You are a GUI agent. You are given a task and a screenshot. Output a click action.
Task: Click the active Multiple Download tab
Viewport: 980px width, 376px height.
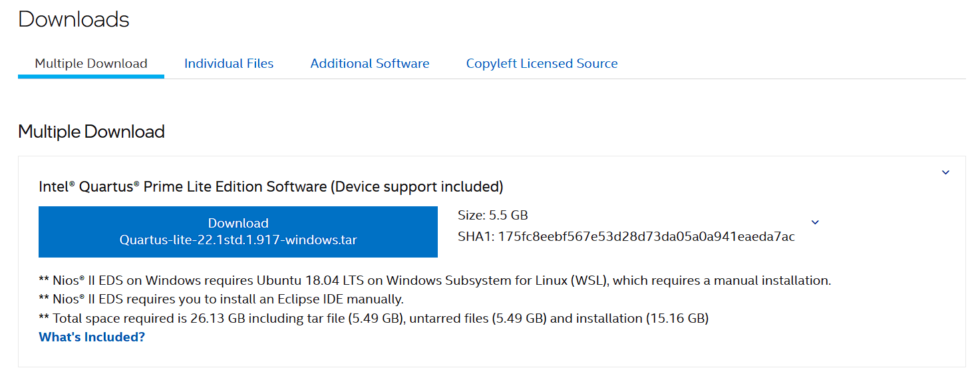[x=91, y=64]
